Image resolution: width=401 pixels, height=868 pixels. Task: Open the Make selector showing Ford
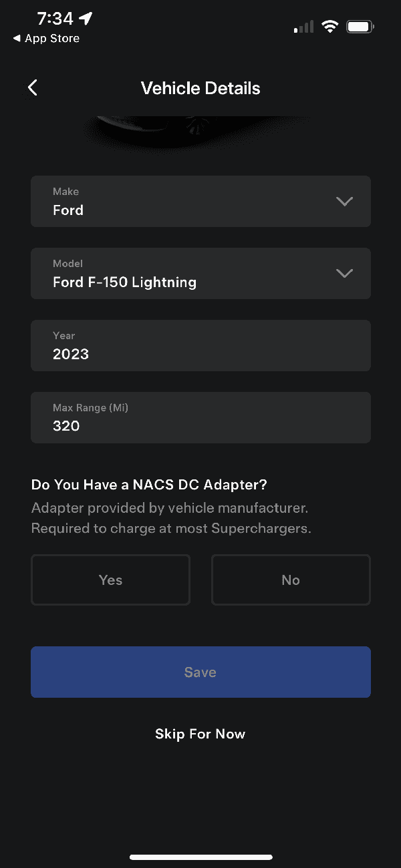pyautogui.click(x=187, y=202)
